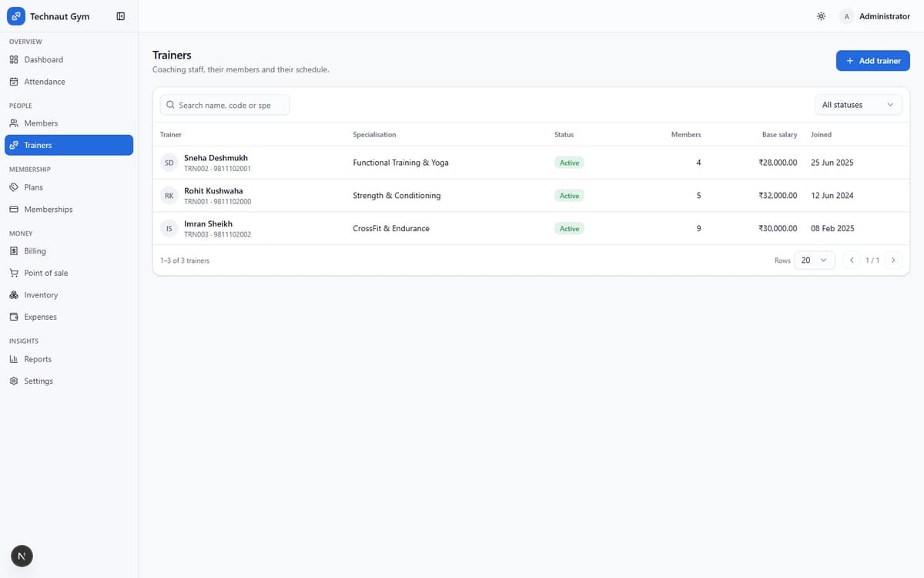
Task: Select Strength & Conditioning cell
Action: [397, 196]
